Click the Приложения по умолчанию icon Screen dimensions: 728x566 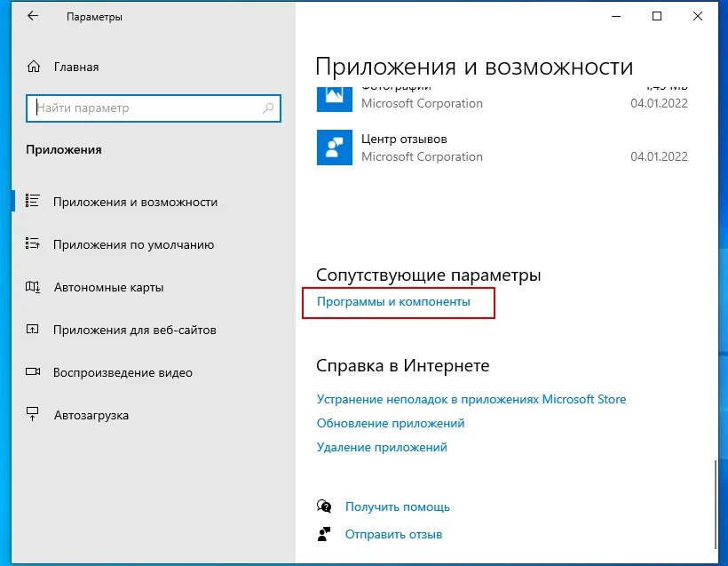tap(33, 243)
